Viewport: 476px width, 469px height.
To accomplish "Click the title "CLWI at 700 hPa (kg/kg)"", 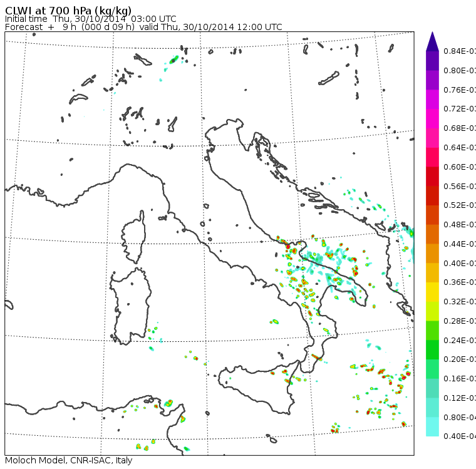I will 68,10.
